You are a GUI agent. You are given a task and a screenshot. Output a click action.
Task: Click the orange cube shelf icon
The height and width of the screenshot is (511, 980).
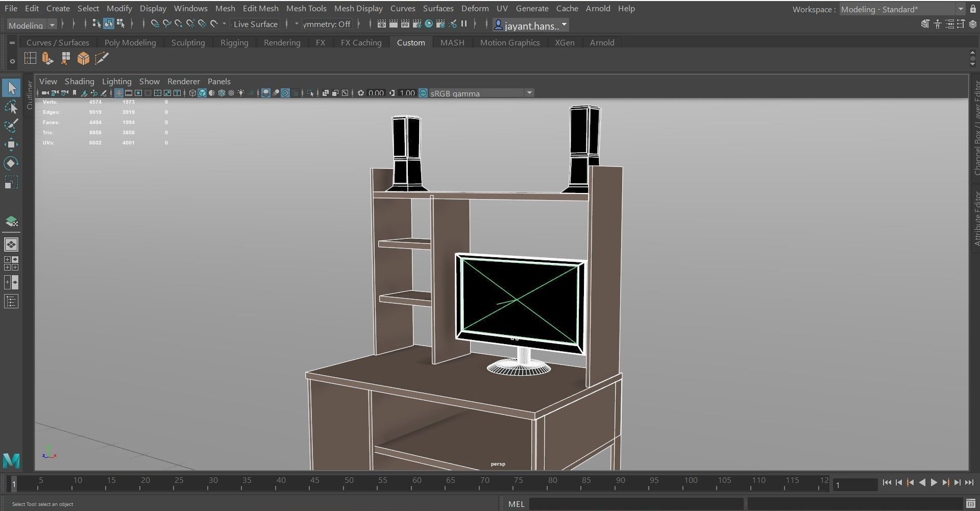[83, 59]
